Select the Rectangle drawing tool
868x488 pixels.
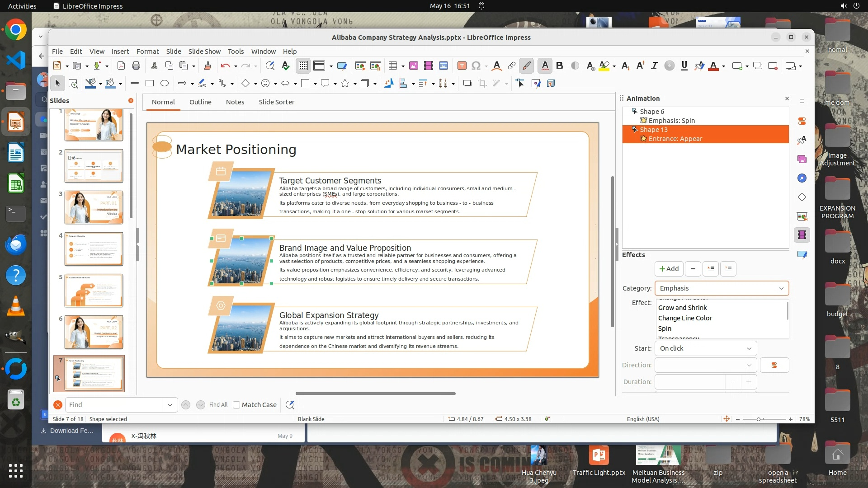click(x=150, y=83)
